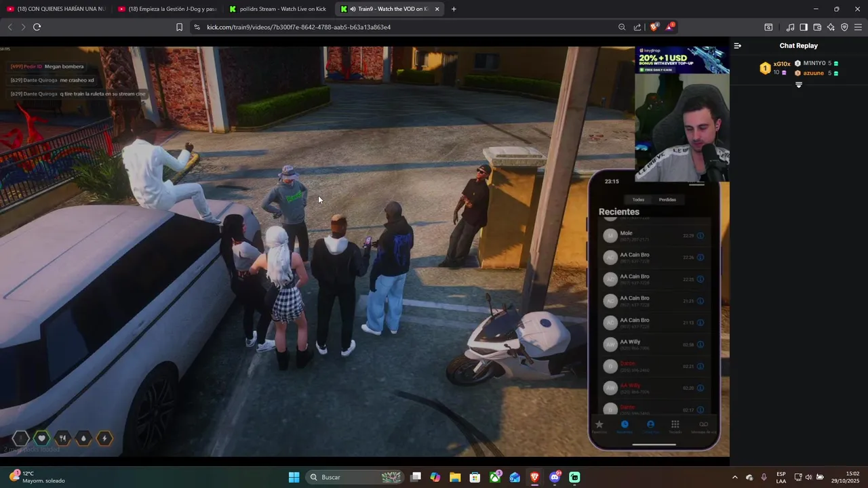The image size is (868, 488).
Task: Click microphone icon in system tray
Action: (x=764, y=477)
